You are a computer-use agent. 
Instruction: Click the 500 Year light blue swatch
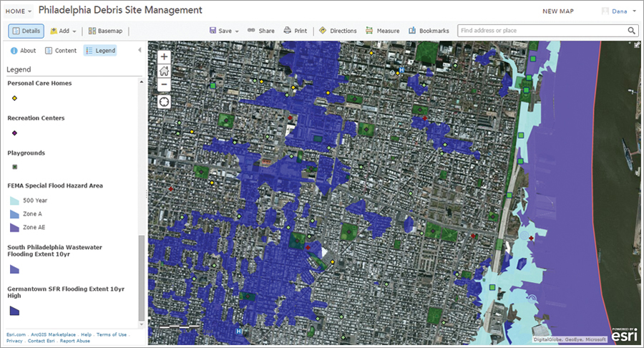14,200
